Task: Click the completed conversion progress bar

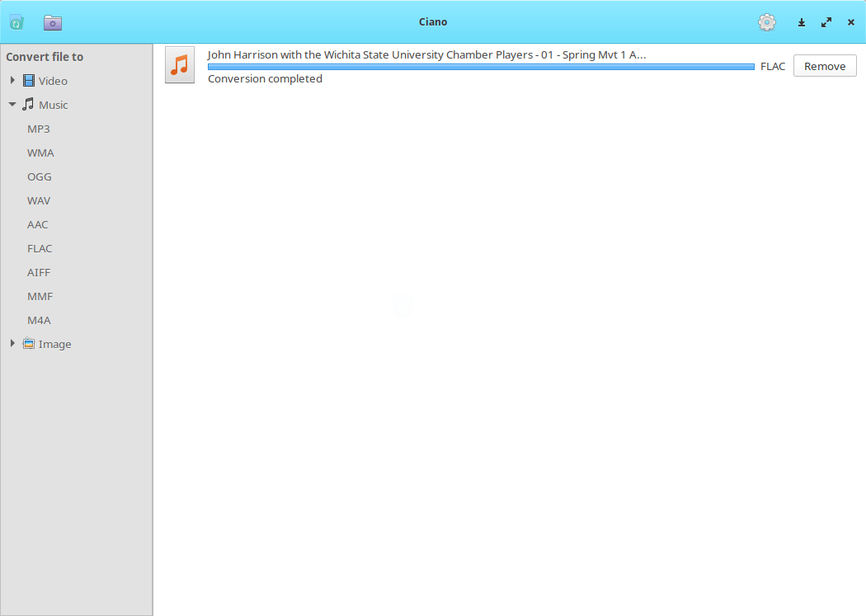Action: 481,67
